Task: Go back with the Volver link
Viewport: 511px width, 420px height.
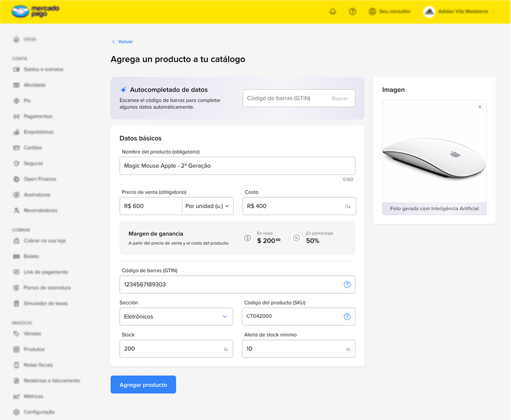Action: tap(123, 42)
